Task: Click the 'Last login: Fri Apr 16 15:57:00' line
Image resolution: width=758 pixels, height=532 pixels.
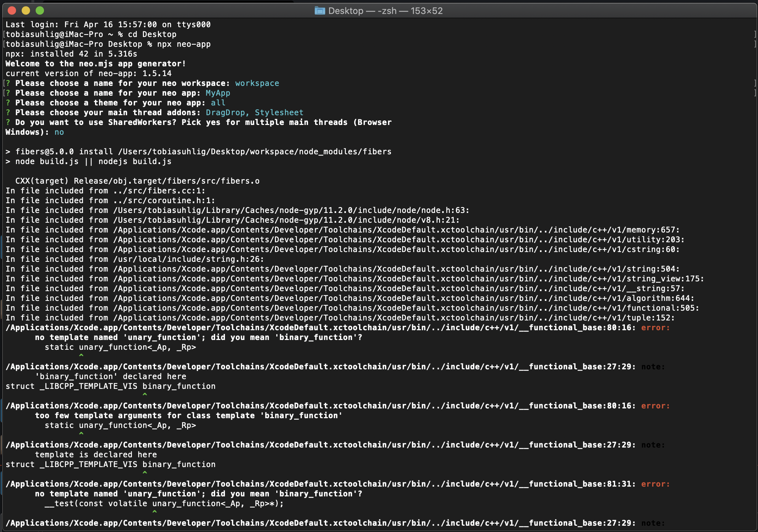Action: point(108,24)
